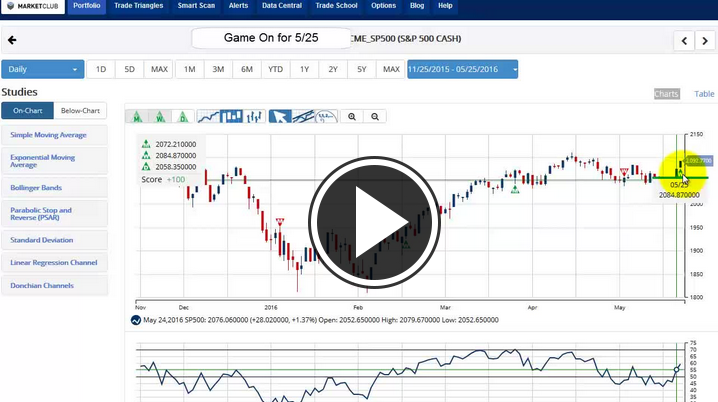Open Smart Scan menu
This screenshot has width=718, height=402.
[x=196, y=6]
